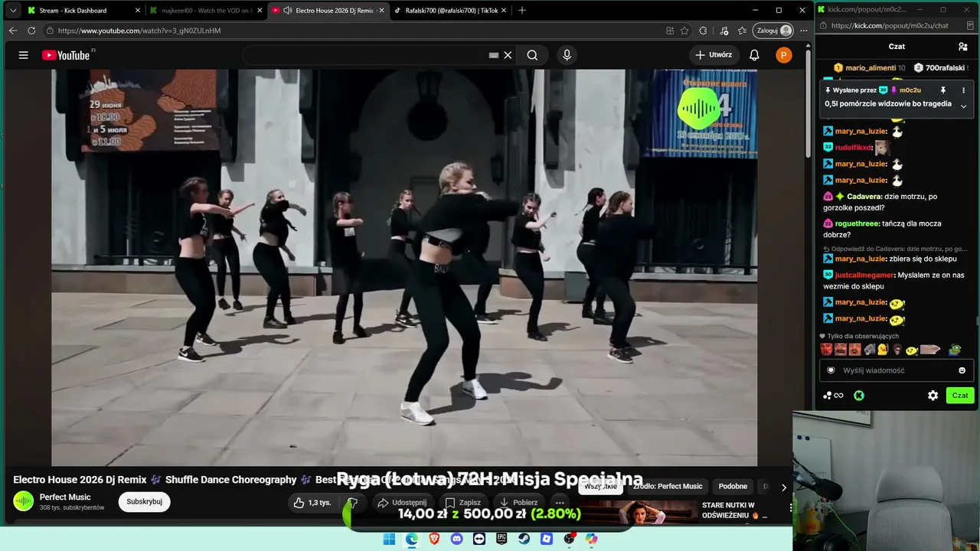This screenshot has height=551, width=980.
Task: Open the Perfect Music channel avatar
Action: coord(24,502)
